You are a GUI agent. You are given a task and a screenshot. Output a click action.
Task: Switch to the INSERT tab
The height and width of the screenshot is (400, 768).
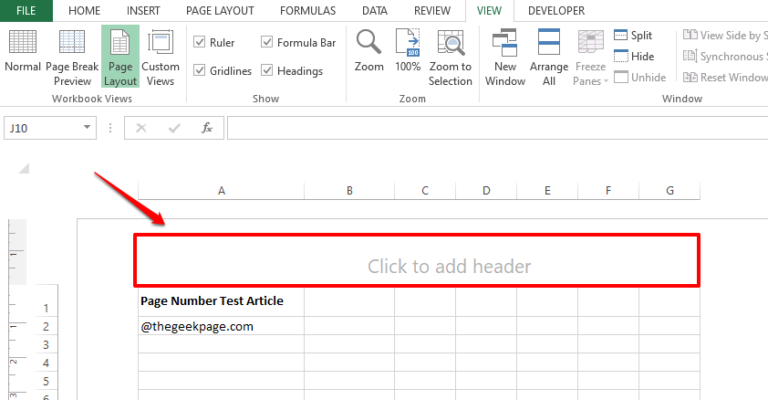click(143, 11)
